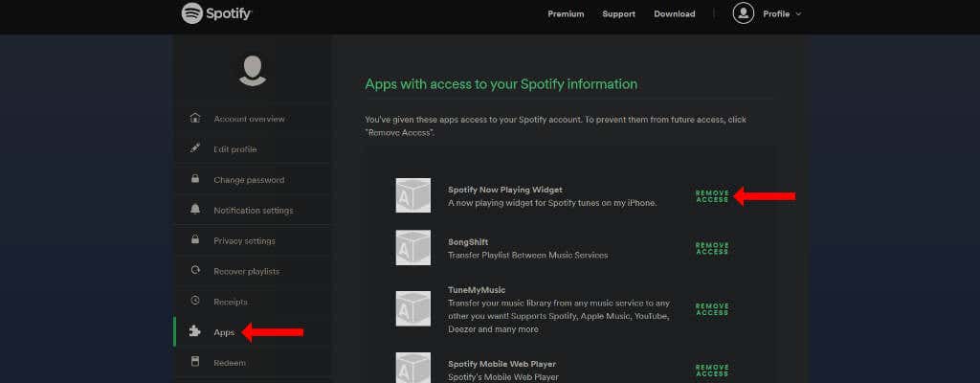The width and height of the screenshot is (980, 383).
Task: Click the profile avatar icon in header
Action: [x=743, y=13]
